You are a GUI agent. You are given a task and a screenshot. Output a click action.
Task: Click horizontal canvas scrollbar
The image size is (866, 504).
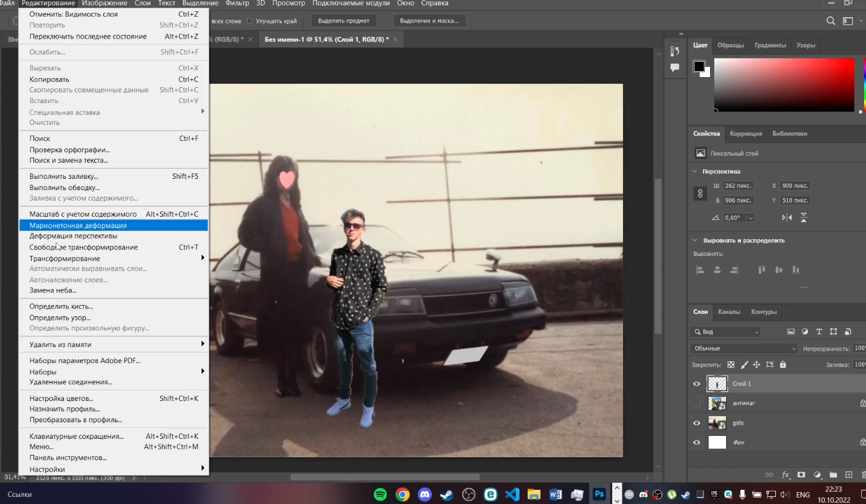tap(385, 477)
